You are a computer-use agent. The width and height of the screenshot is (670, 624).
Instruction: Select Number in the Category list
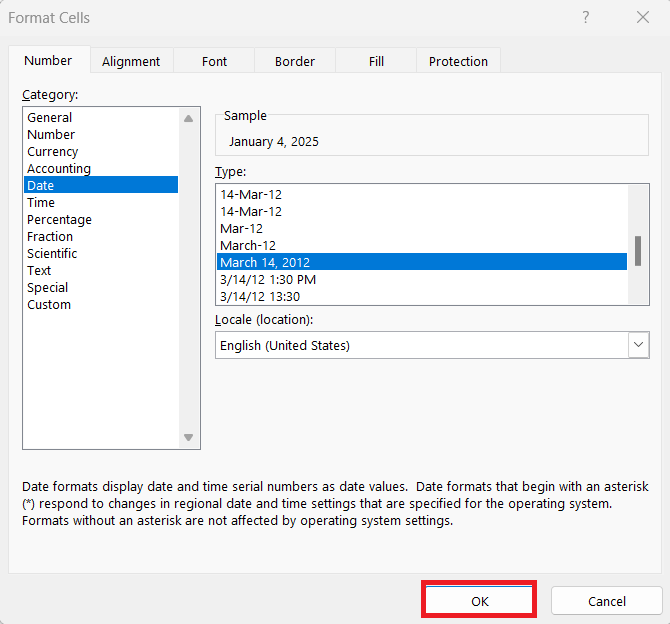point(101,134)
